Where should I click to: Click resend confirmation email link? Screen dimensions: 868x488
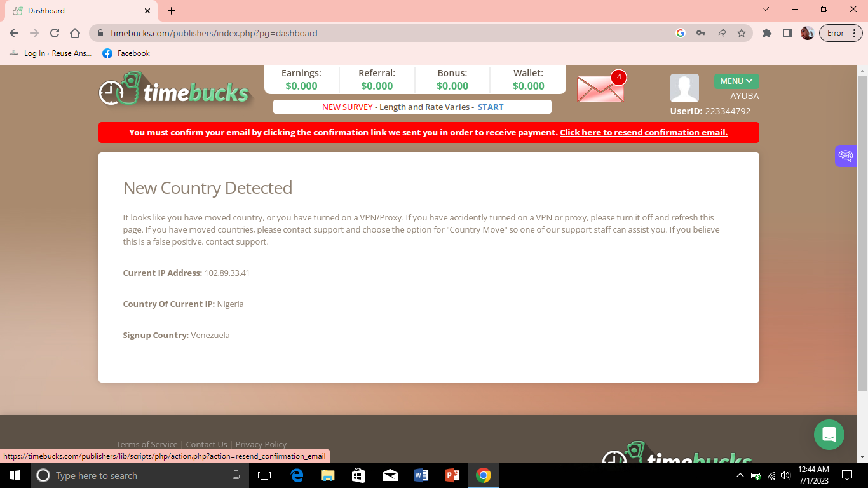point(644,132)
